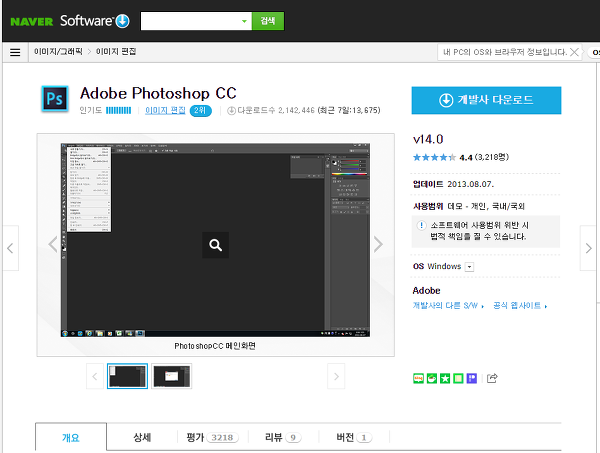Click the NAVER logo
Image resolution: width=600 pixels, height=453 pixels.
(32, 21)
